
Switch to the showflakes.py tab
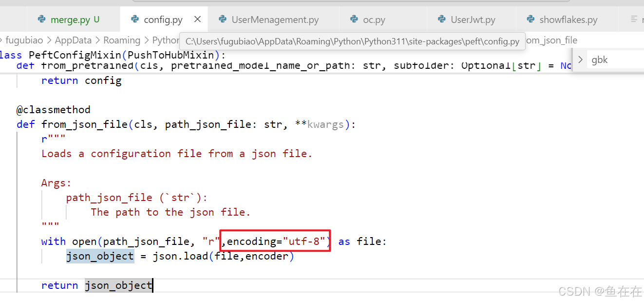(568, 20)
